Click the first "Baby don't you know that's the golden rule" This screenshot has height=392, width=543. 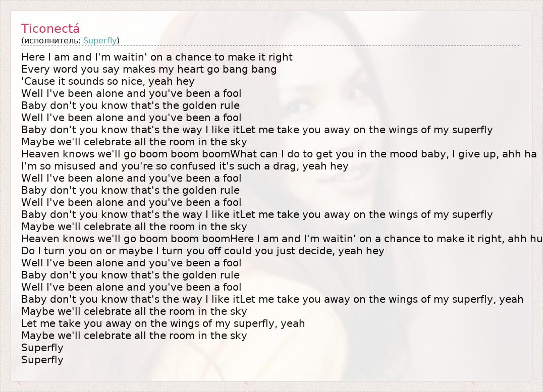click(x=131, y=105)
